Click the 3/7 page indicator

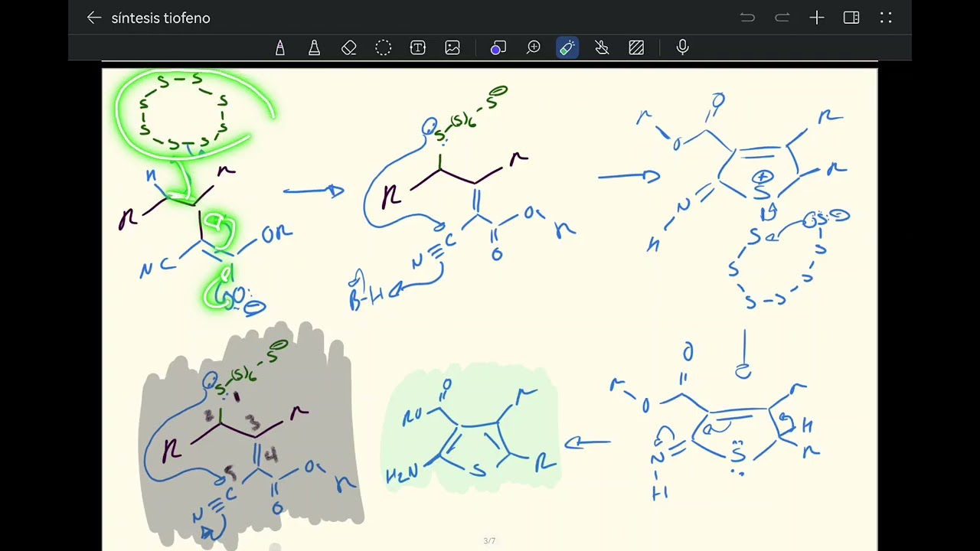tap(489, 541)
